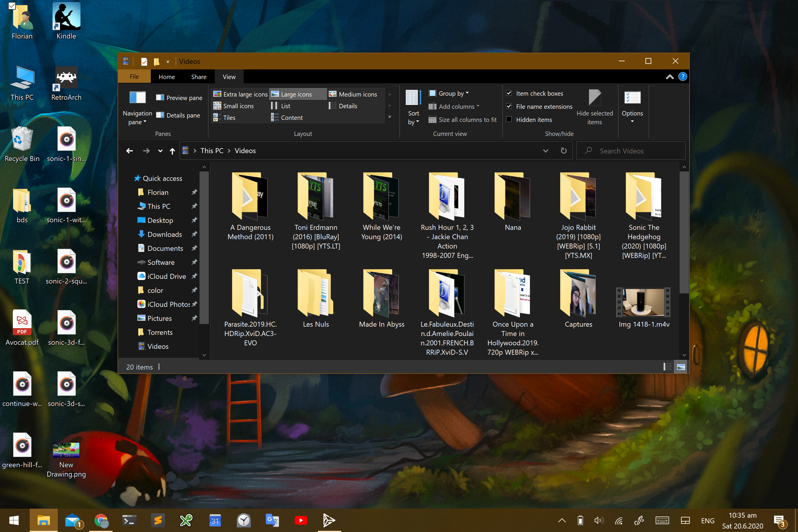
Task: Click the View ribbon tab
Action: (x=229, y=77)
